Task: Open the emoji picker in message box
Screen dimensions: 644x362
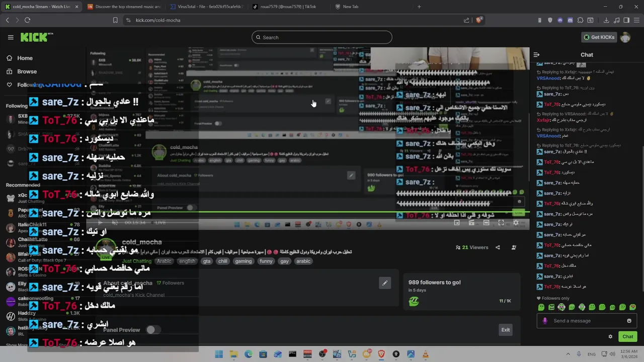Action: pyautogui.click(x=629, y=321)
